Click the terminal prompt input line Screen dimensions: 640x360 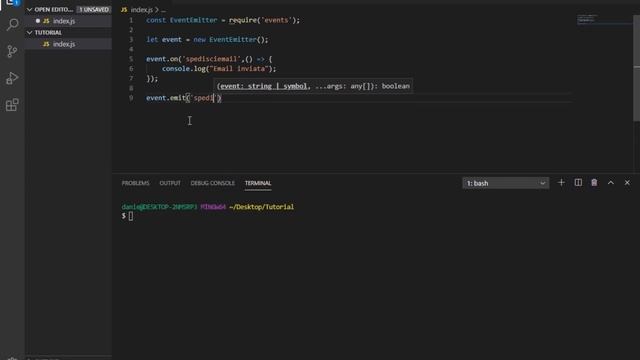coord(131,216)
